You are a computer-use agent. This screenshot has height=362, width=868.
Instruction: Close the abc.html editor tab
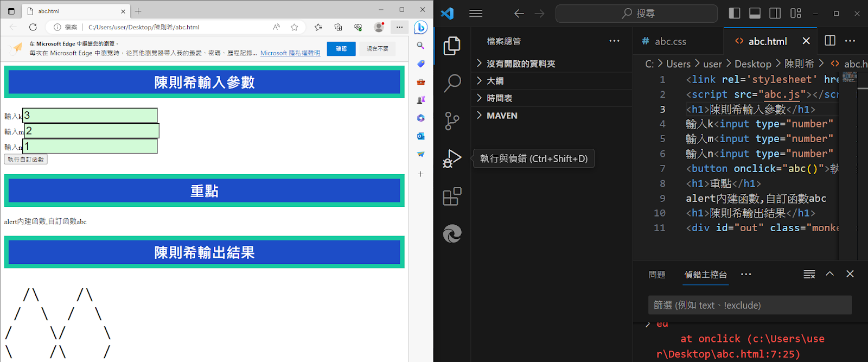(806, 41)
